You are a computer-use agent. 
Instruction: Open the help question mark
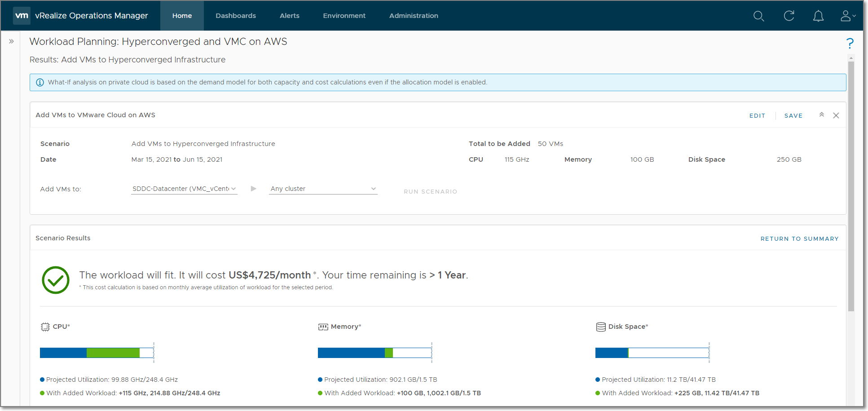tap(850, 43)
